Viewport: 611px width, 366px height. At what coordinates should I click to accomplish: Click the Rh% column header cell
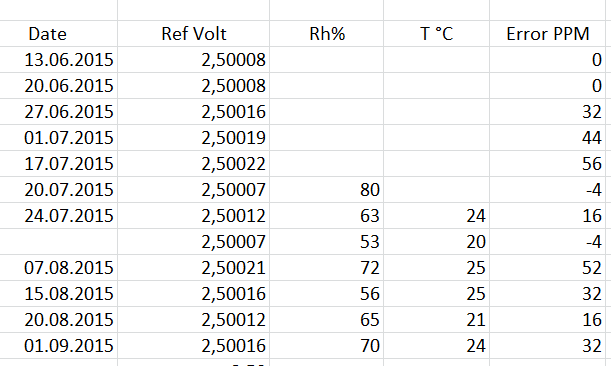(x=327, y=34)
